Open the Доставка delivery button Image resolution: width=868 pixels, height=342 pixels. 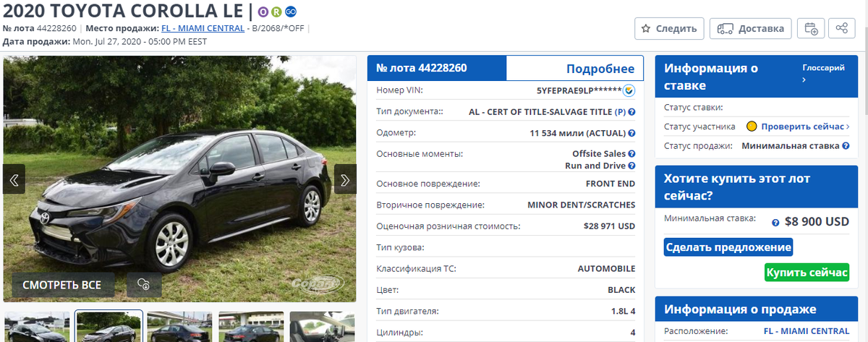tap(750, 29)
